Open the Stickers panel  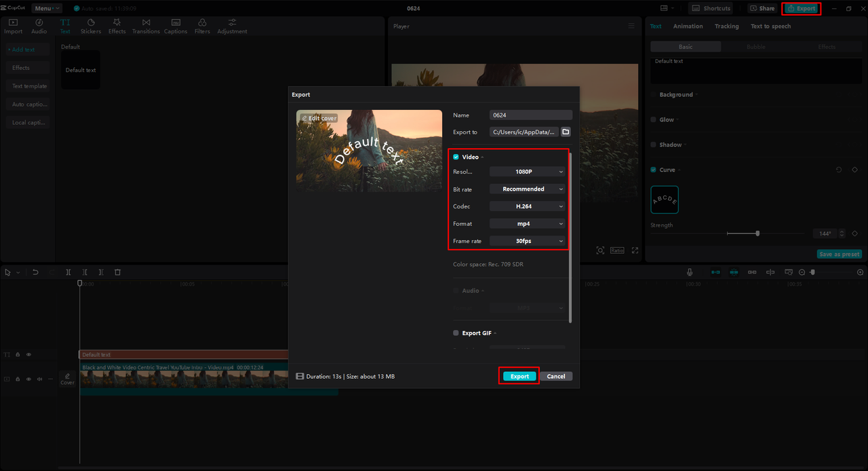(91, 26)
